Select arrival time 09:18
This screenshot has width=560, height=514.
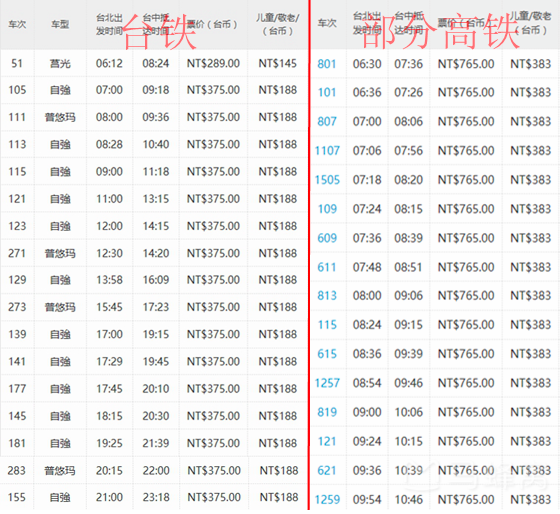click(156, 90)
